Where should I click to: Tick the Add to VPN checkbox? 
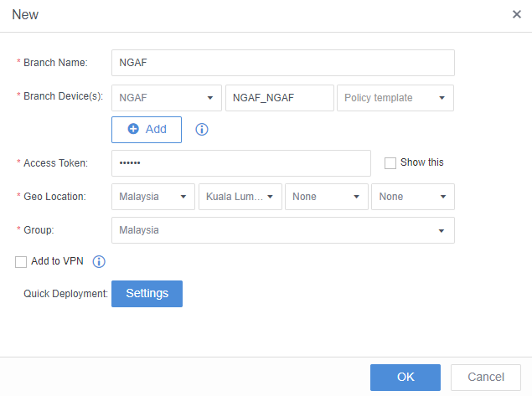point(21,262)
